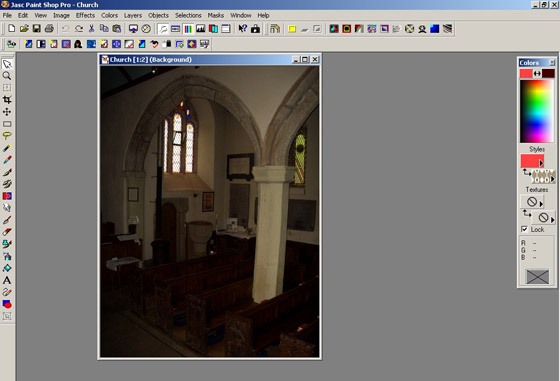Click the dark background color box
Screen dimensions: 560x381
[x=548, y=74]
